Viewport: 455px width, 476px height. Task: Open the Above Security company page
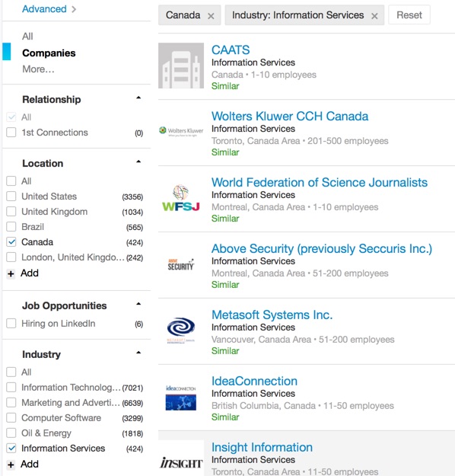tap(322, 249)
